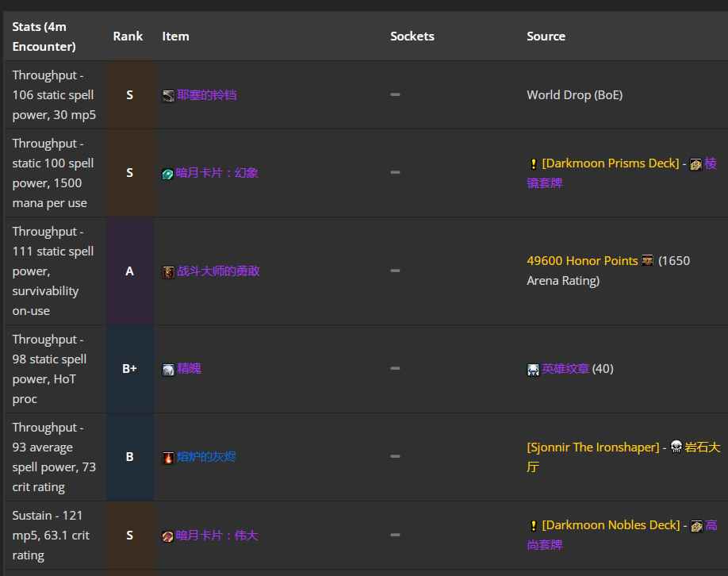Sort by the Source column header
The height and width of the screenshot is (576, 728).
click(x=546, y=36)
